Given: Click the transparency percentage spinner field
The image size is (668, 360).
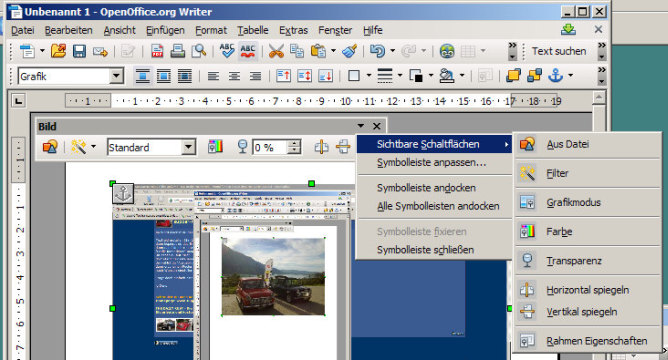Looking at the screenshot, I should (x=271, y=147).
